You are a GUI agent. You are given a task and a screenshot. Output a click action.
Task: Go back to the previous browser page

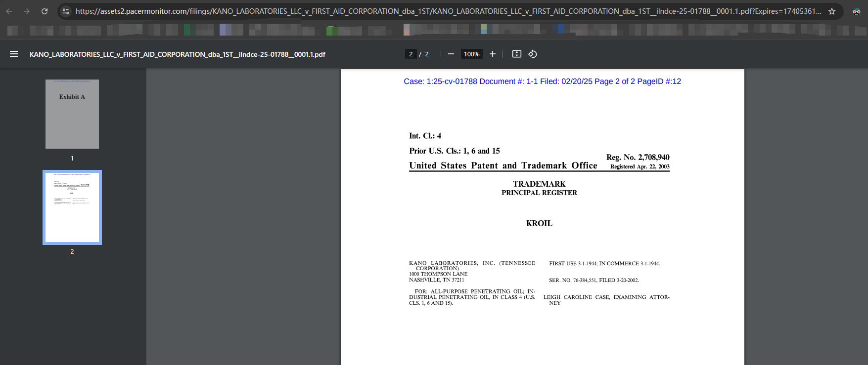click(9, 11)
